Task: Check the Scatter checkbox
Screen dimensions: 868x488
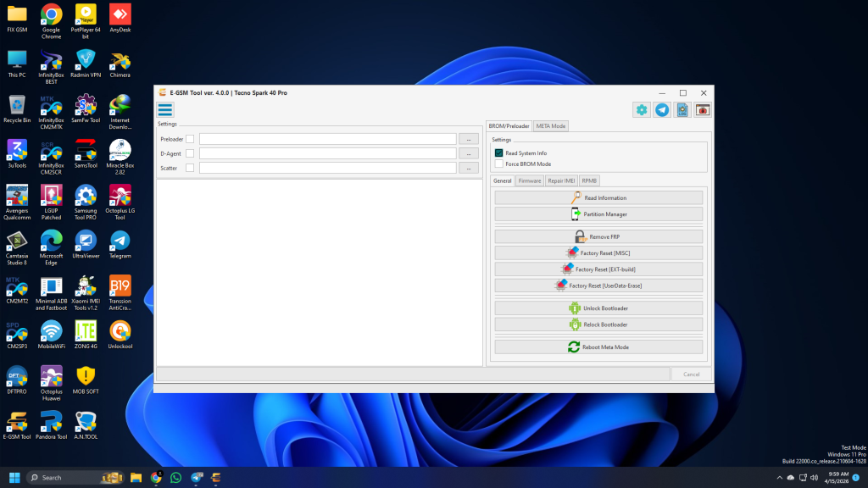Action: click(190, 168)
